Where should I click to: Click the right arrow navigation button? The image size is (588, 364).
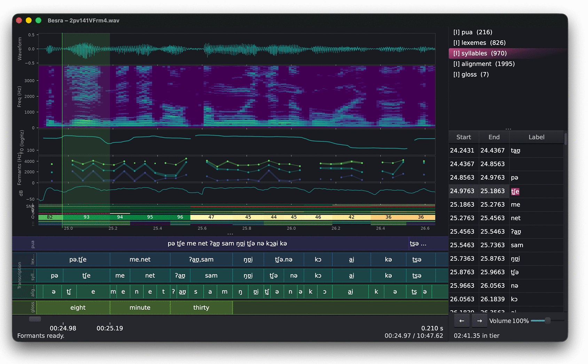(x=479, y=321)
